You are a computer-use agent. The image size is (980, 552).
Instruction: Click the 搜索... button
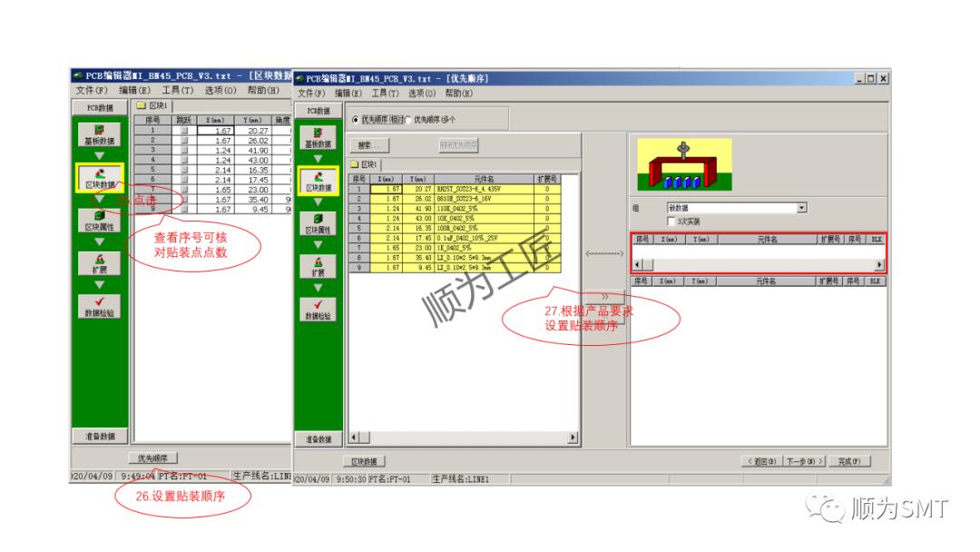tap(368, 145)
